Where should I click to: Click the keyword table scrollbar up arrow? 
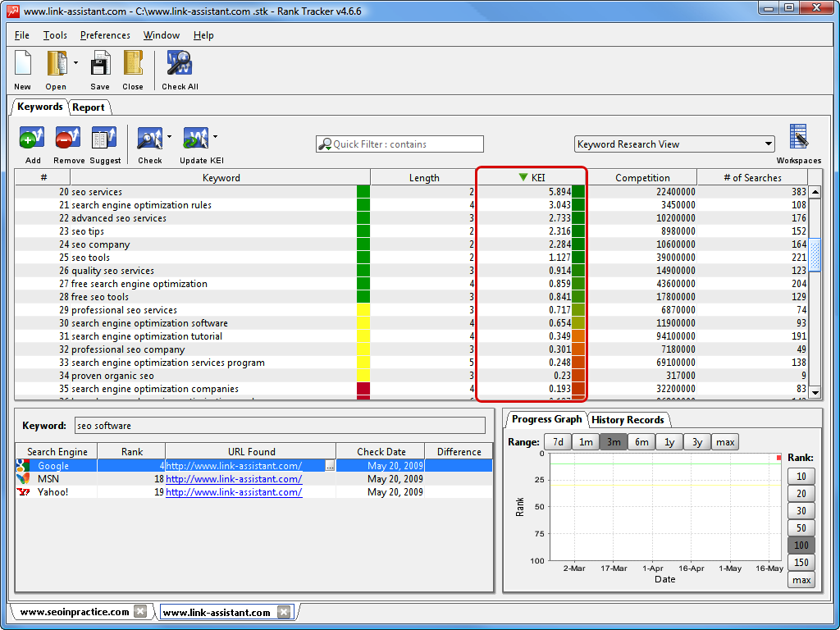815,192
